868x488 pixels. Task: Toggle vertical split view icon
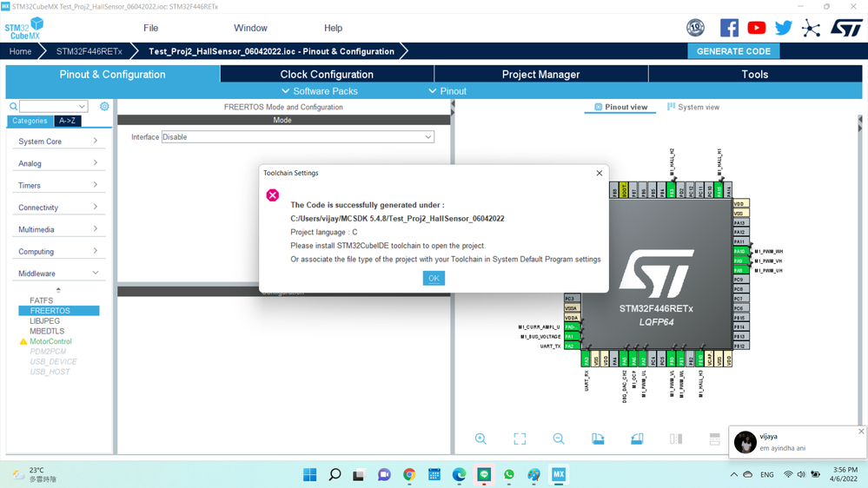coord(676,439)
